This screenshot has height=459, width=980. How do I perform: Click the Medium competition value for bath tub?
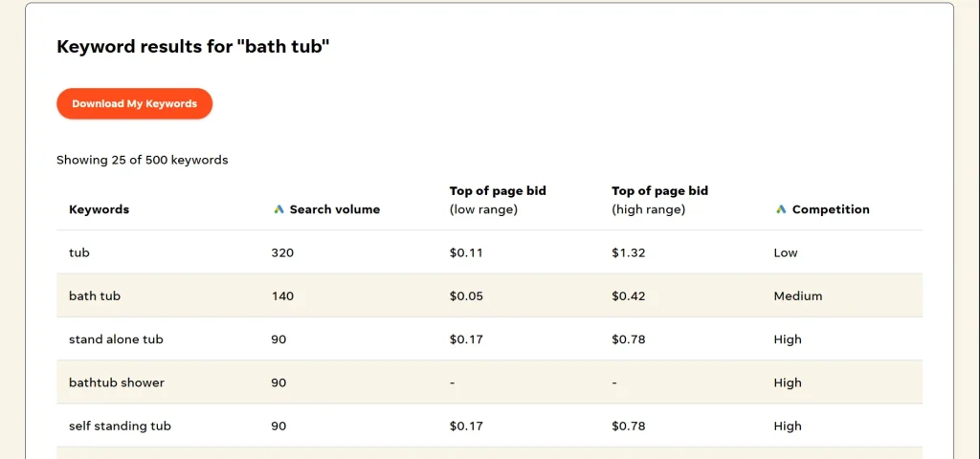point(797,296)
